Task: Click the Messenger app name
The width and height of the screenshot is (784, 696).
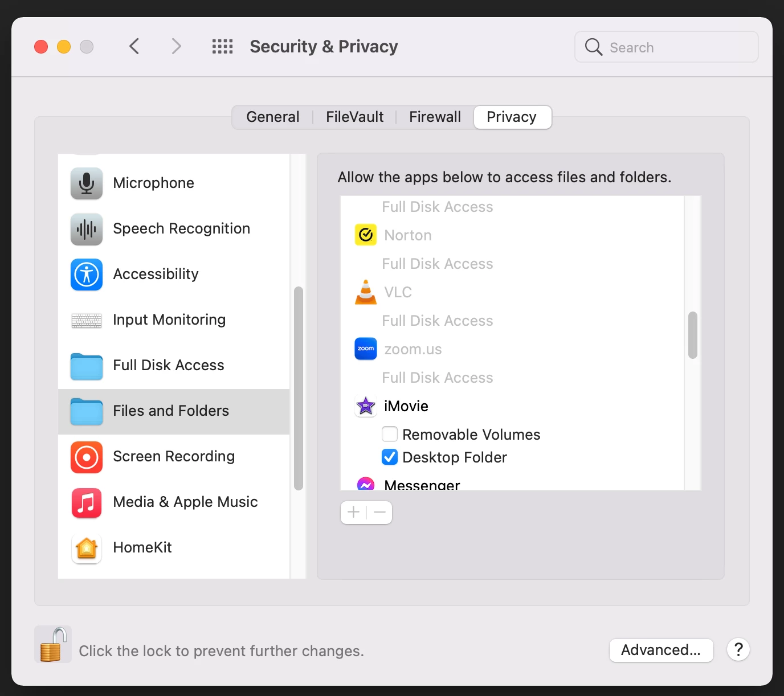Action: click(422, 485)
